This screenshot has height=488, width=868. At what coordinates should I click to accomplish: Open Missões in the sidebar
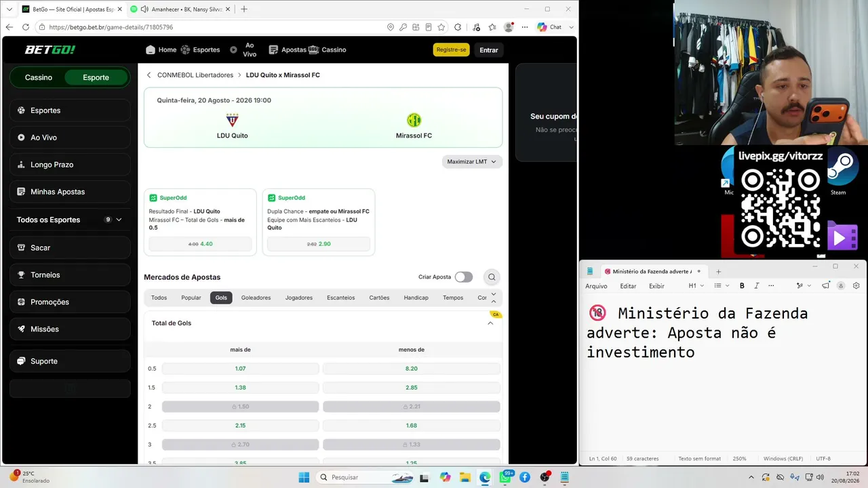pyautogui.click(x=70, y=329)
